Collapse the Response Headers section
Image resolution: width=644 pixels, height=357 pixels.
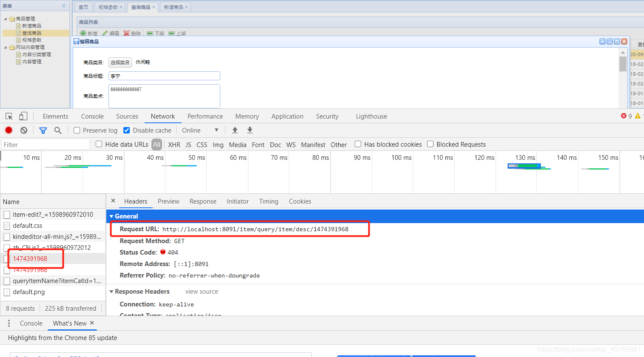pos(111,292)
